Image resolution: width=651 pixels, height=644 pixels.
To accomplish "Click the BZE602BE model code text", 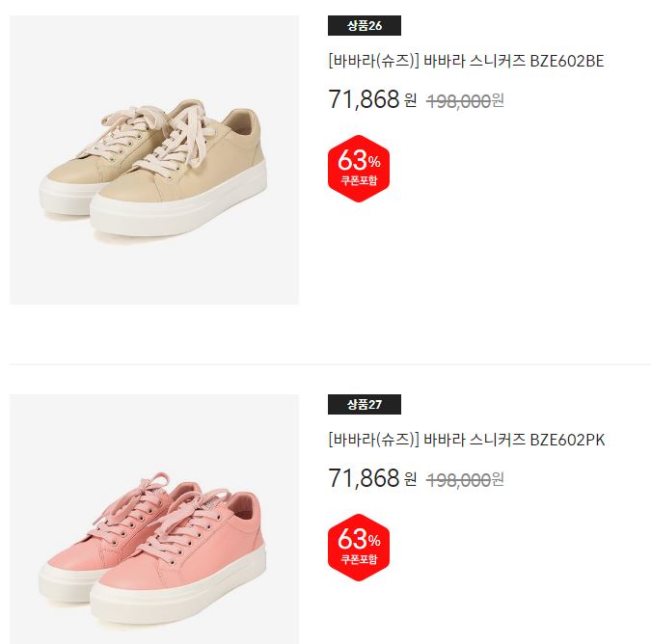I will click(x=567, y=61).
